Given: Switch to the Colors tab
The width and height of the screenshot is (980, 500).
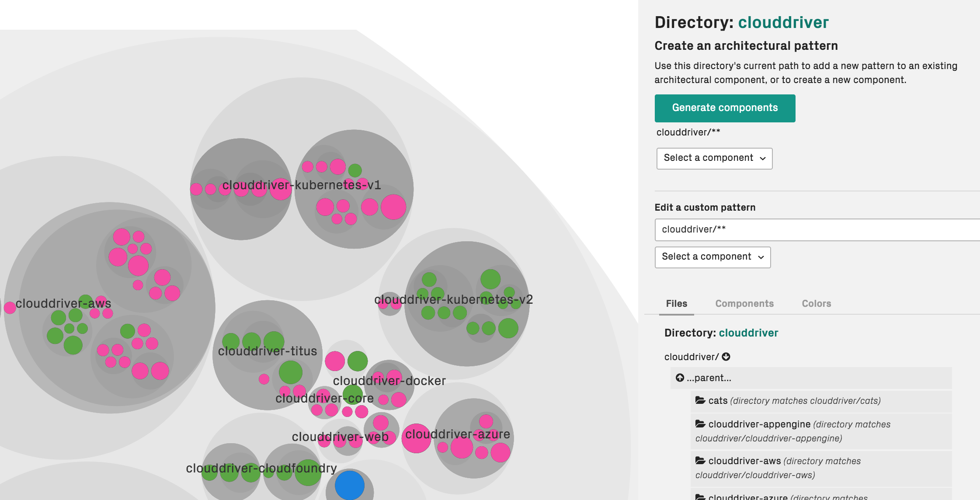Looking at the screenshot, I should tap(816, 303).
